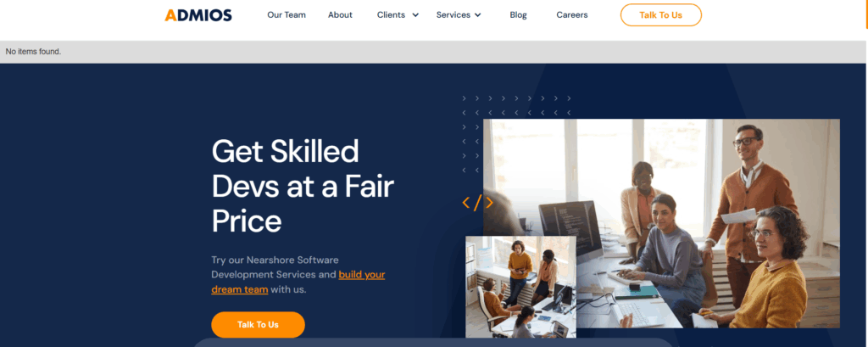Open the Our Team page
This screenshot has width=868, height=347.
pyautogui.click(x=287, y=15)
